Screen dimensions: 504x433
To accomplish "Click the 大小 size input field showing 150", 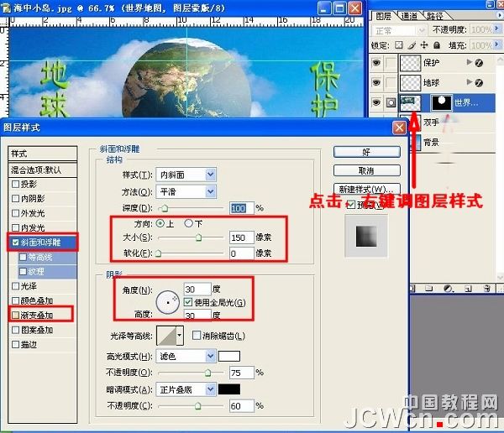I will 241,237.
